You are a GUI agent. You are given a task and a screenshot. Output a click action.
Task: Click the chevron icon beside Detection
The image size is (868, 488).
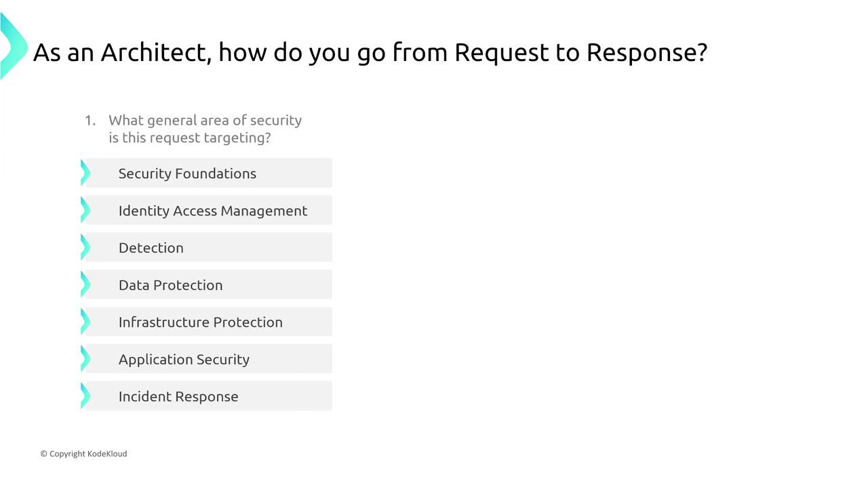(85, 248)
